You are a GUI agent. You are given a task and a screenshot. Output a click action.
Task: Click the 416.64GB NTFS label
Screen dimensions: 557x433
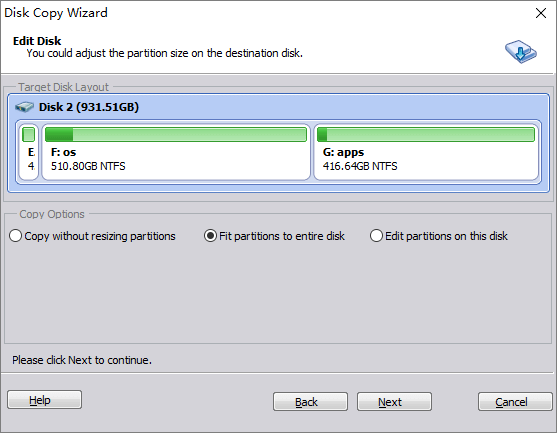360,166
